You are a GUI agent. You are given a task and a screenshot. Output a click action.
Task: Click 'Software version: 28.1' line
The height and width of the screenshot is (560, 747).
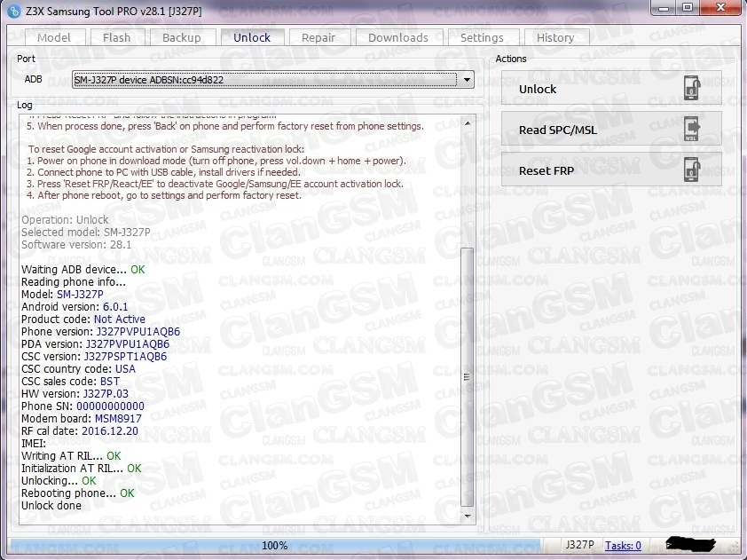(76, 244)
